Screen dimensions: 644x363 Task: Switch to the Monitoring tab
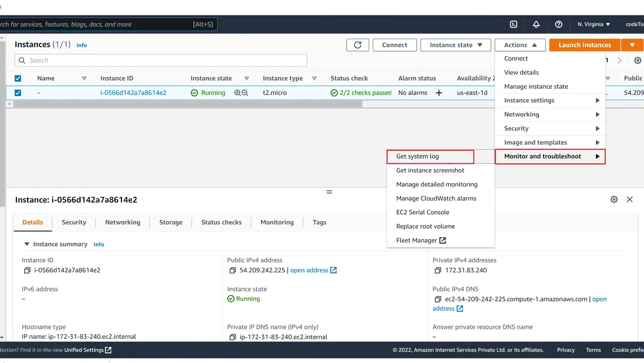click(x=277, y=222)
